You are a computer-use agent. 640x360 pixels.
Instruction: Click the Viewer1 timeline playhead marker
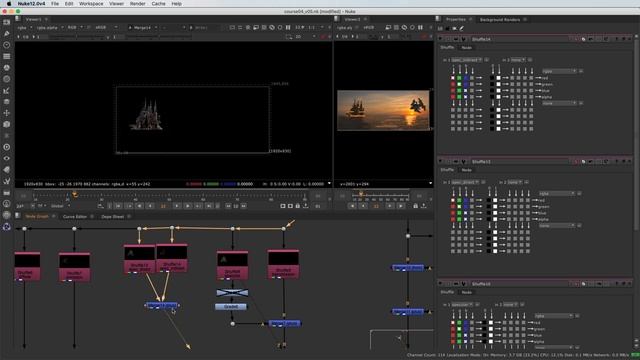tap(75, 195)
